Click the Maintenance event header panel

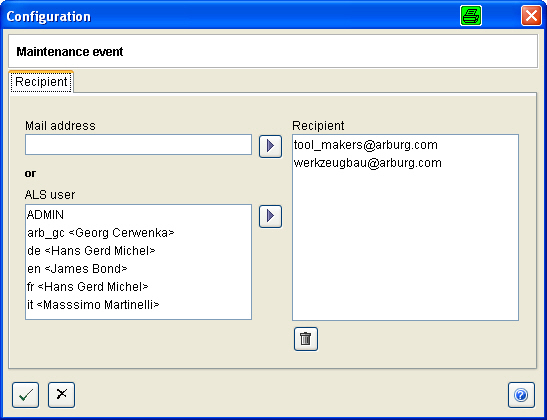tap(273, 51)
